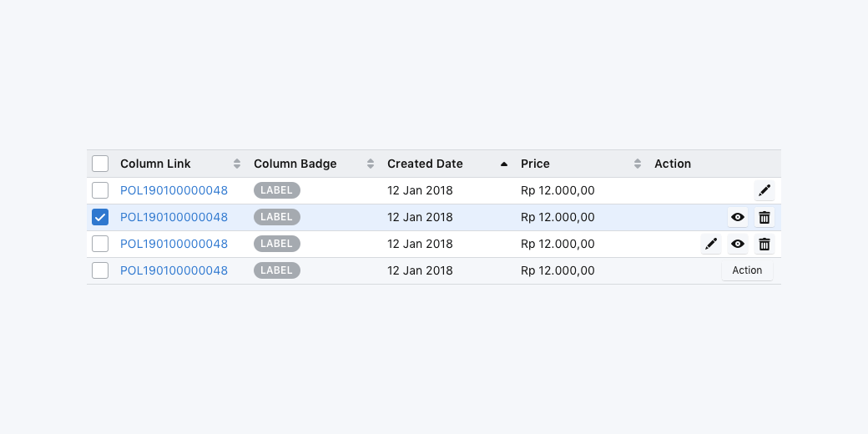This screenshot has width=868, height=434.
Task: Check the first row checkbox
Action: (x=100, y=190)
